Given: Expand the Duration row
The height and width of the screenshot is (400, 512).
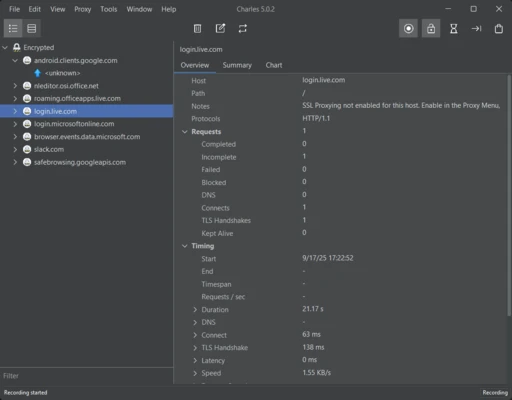Looking at the screenshot, I should pos(195,310).
